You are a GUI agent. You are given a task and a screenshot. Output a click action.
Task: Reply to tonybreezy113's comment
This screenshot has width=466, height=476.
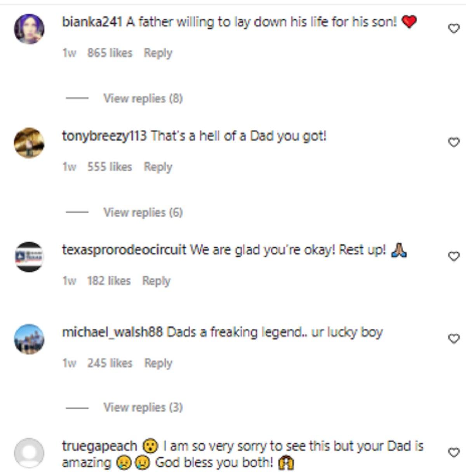(158, 167)
